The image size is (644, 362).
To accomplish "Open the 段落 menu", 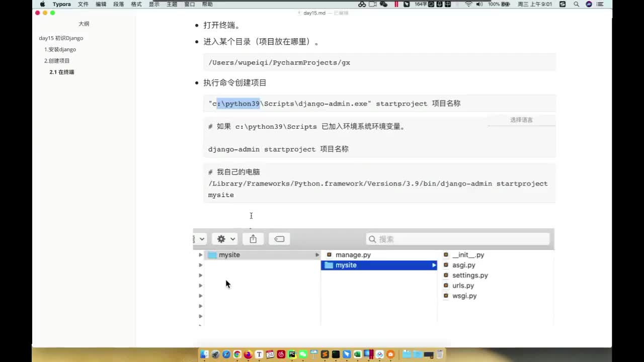I will click(x=119, y=4).
